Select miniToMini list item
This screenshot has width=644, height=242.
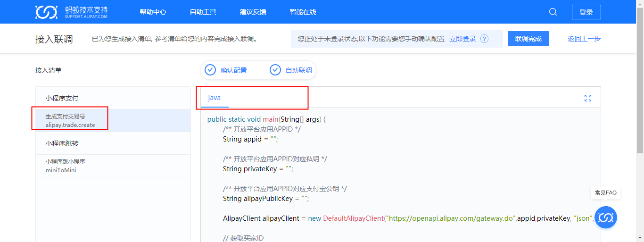click(113, 166)
